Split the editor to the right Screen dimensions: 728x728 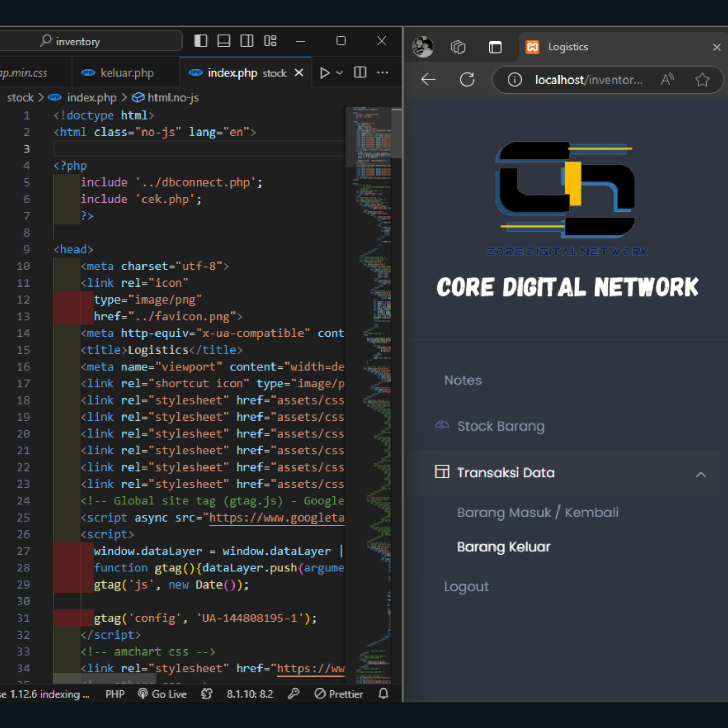tap(360, 72)
